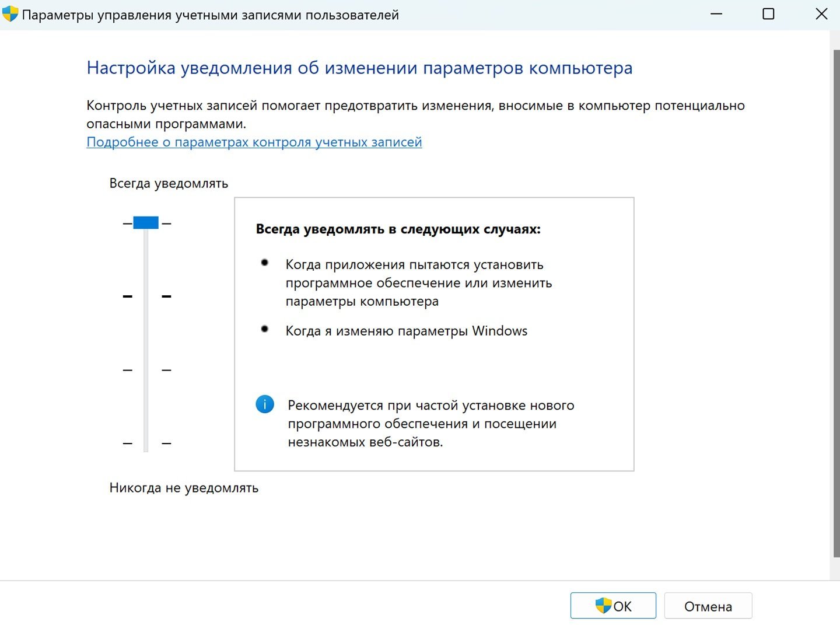Click window title Параметры управления учетными записями
The height and width of the screenshot is (625, 840).
tap(211, 15)
